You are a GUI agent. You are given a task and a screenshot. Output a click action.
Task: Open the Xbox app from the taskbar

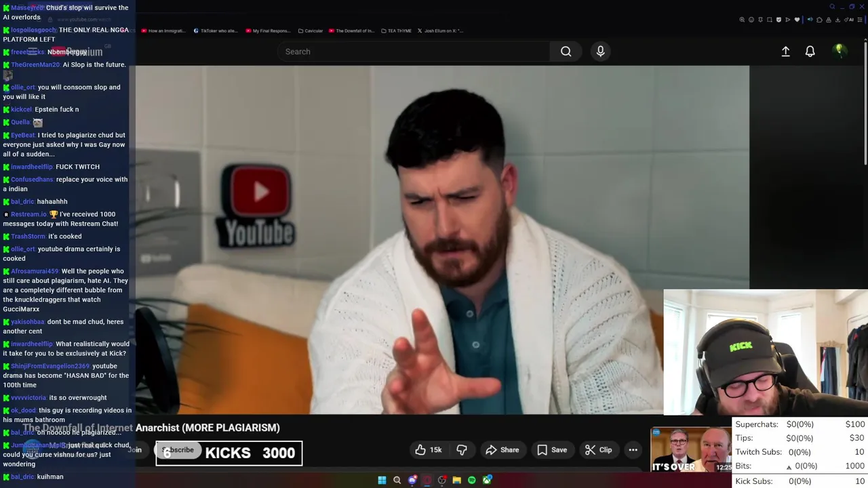click(x=487, y=481)
